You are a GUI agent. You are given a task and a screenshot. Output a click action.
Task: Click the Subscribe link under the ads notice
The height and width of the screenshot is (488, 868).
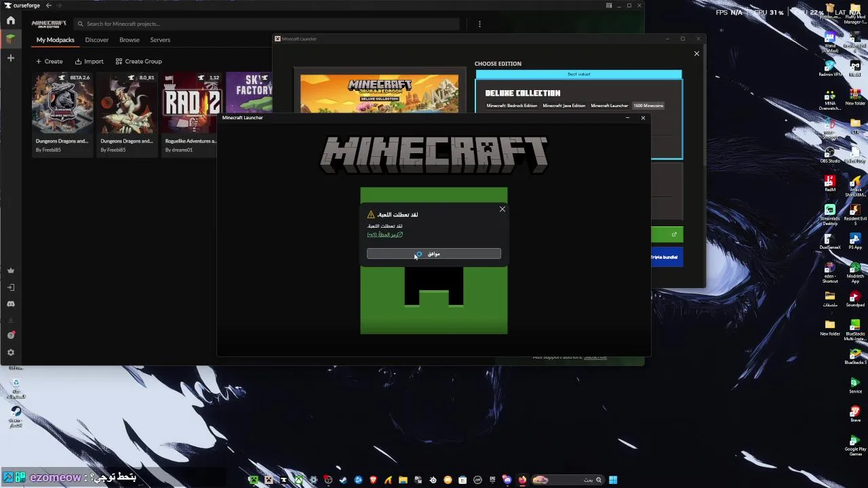point(595,357)
